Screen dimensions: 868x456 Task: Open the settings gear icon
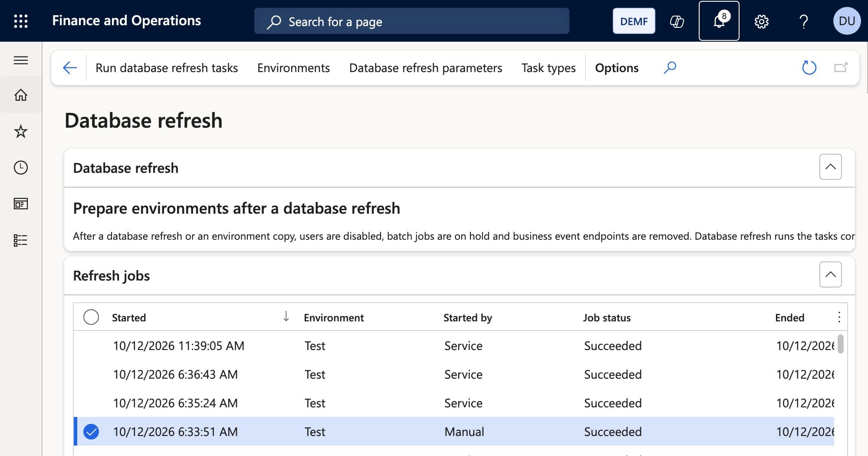click(761, 21)
